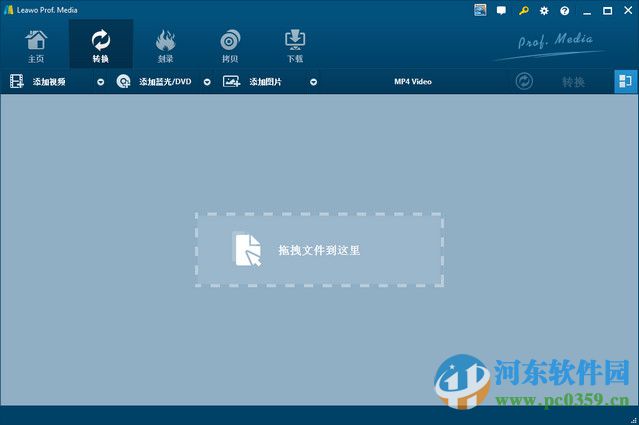Toggle the side panel layout icon
639x425 pixels.
[626, 81]
